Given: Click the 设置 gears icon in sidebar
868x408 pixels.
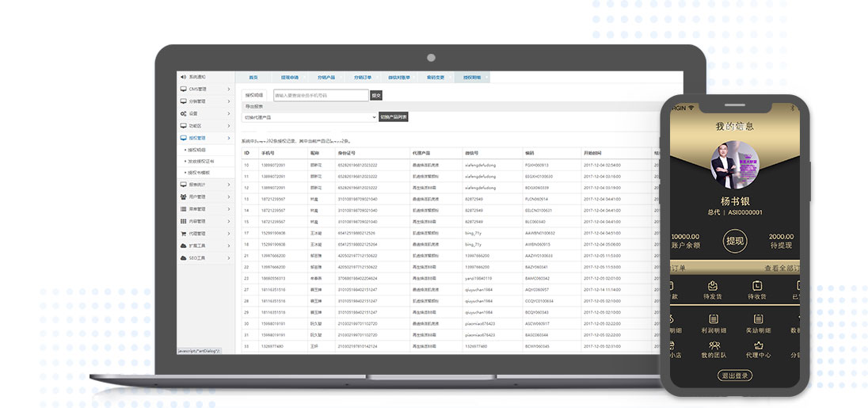Looking at the screenshot, I should coord(184,113).
